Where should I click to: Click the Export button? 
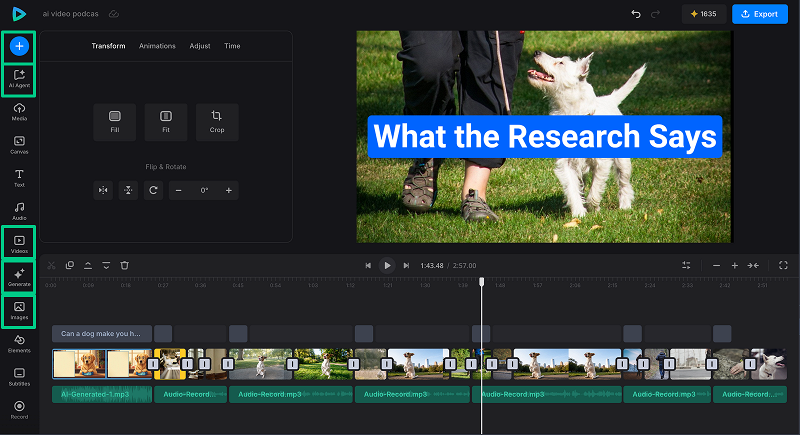click(x=760, y=14)
